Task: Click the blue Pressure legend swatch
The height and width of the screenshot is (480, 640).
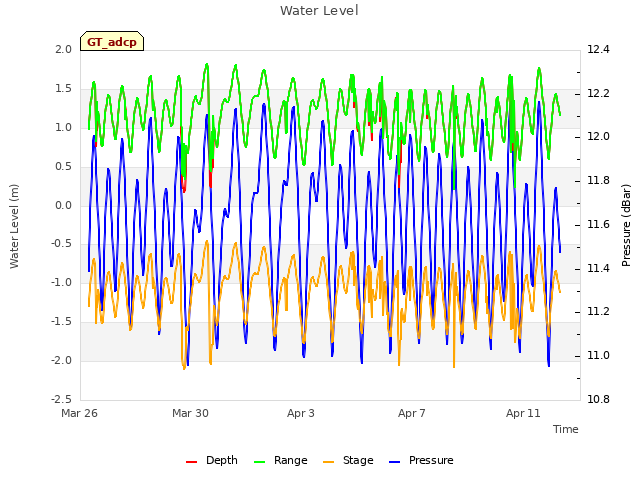Action: coord(394,462)
